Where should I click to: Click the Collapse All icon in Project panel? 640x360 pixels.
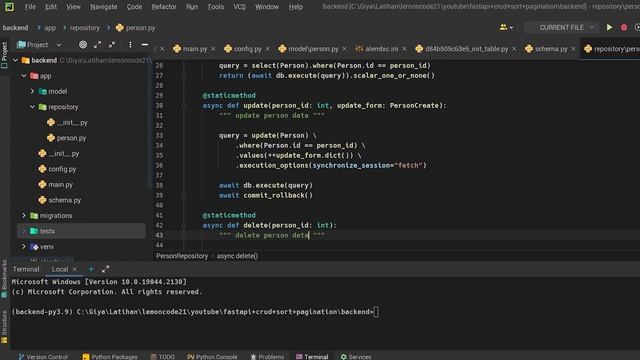[x=112, y=44]
